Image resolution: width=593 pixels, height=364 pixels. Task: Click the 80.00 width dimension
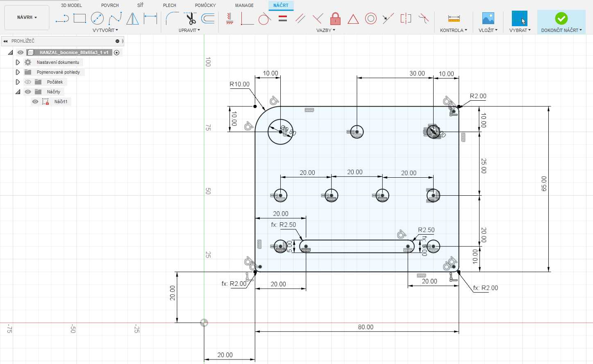coord(366,327)
